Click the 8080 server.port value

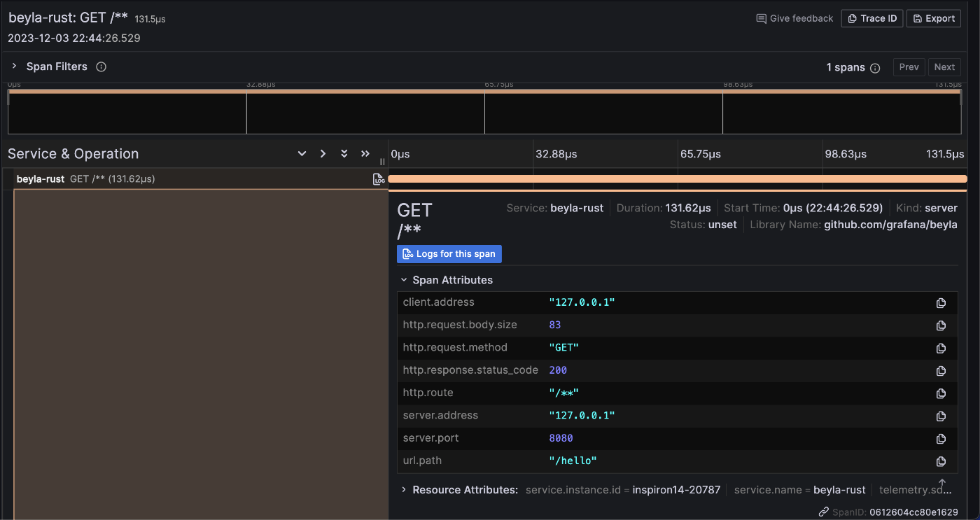click(561, 438)
